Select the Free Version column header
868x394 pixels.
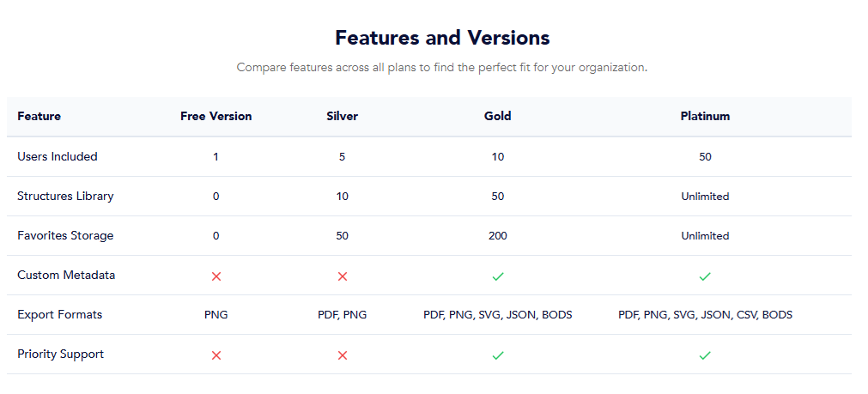coord(216,116)
